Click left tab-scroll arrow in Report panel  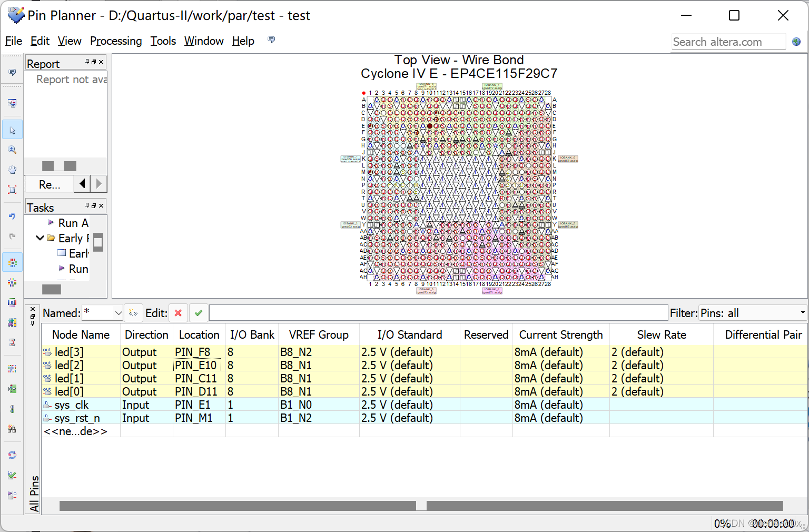[82, 184]
